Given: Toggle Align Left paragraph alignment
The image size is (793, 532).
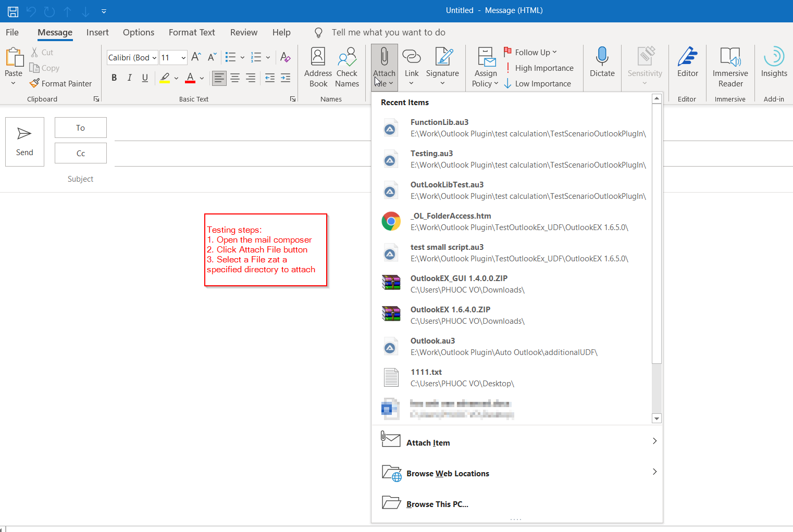Looking at the screenshot, I should click(219, 78).
